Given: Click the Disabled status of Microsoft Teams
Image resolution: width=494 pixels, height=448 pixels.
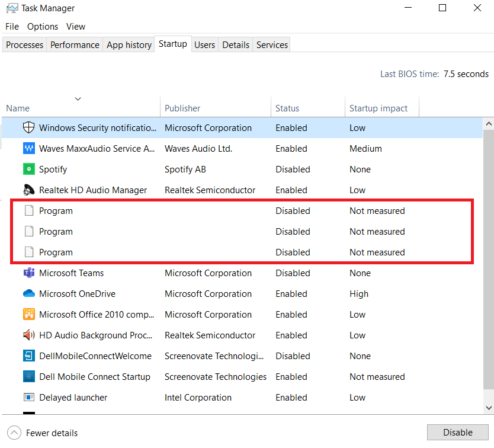Looking at the screenshot, I should coord(293,273).
